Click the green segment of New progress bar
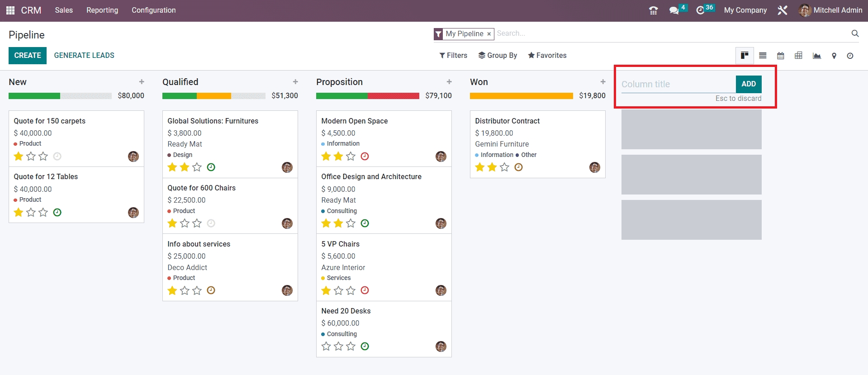868x375 pixels. tap(34, 96)
